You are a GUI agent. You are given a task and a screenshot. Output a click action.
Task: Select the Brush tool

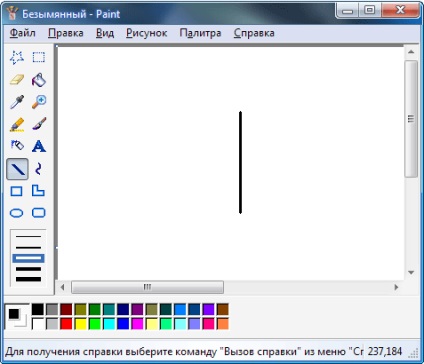(39, 124)
